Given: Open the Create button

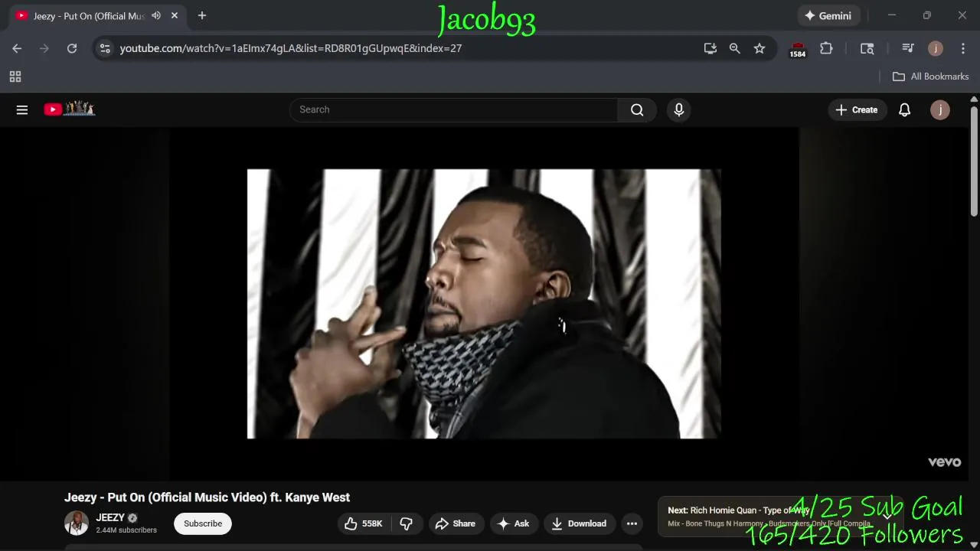Looking at the screenshot, I should [857, 109].
